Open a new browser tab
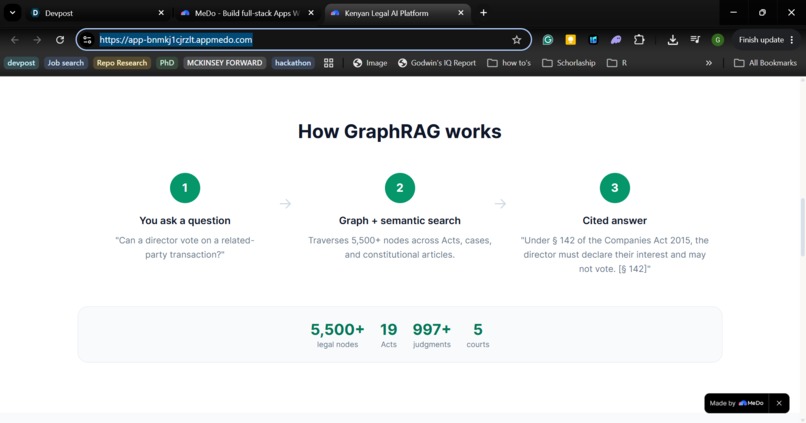This screenshot has height=423, width=806. tap(483, 13)
